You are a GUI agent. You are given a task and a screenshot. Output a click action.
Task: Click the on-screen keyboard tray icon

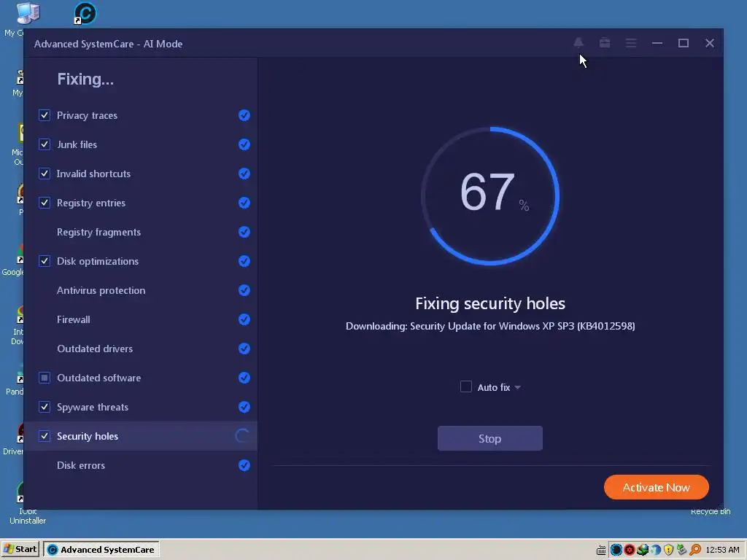click(x=601, y=550)
